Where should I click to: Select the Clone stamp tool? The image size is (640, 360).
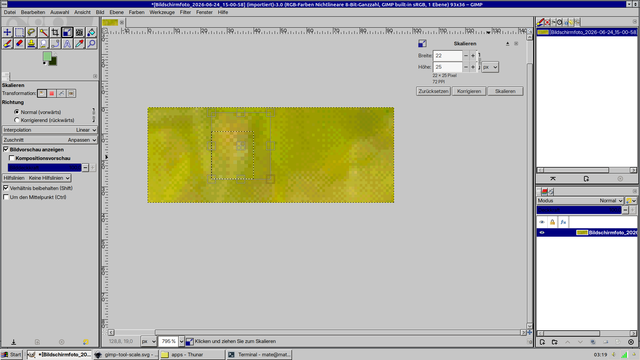(31, 44)
